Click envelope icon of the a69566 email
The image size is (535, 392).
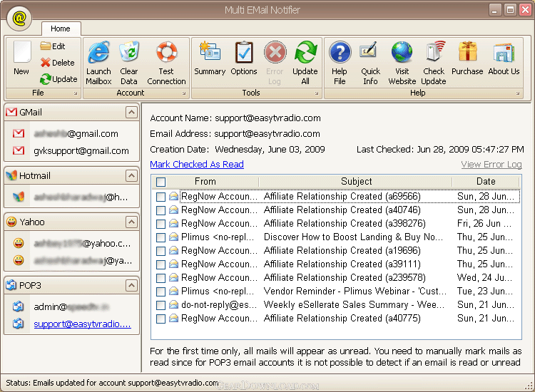tap(173, 196)
